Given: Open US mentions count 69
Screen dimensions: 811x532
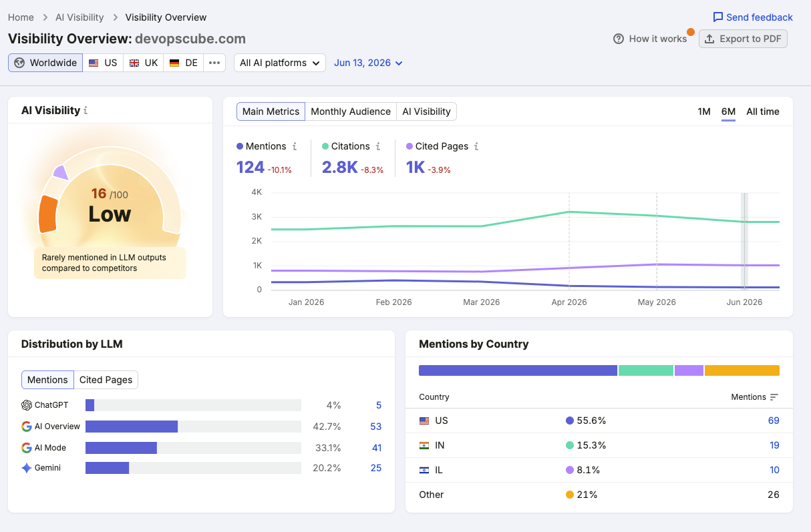Looking at the screenshot, I should coord(774,421).
